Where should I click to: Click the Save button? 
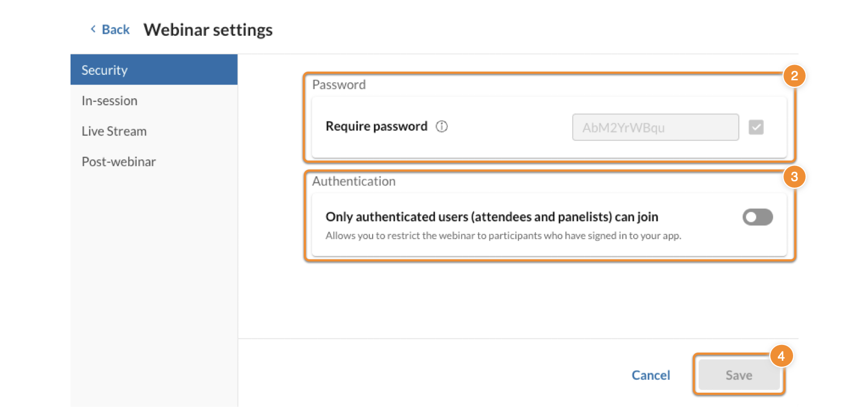(x=739, y=375)
